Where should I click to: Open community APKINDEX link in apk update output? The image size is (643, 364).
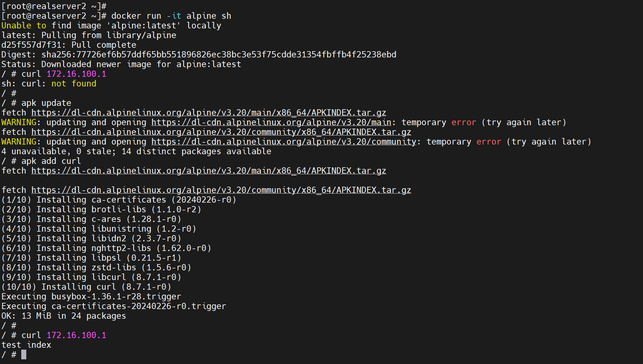click(221, 132)
